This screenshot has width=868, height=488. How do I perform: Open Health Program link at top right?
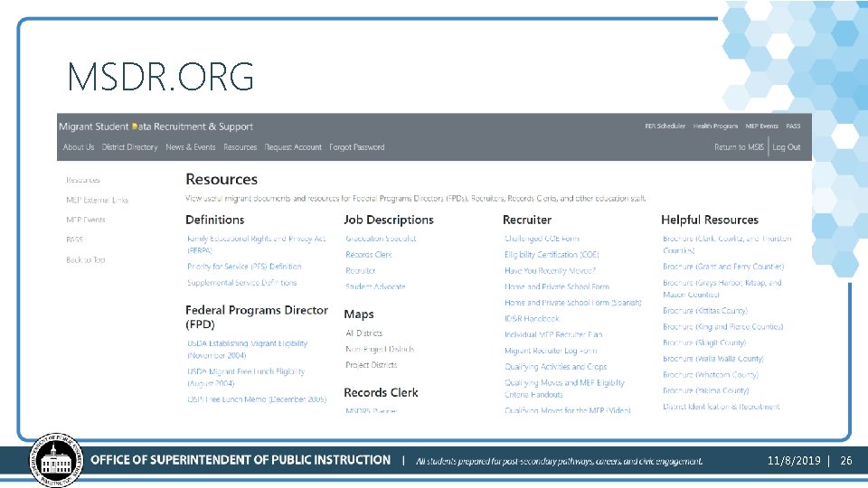pyautogui.click(x=715, y=127)
